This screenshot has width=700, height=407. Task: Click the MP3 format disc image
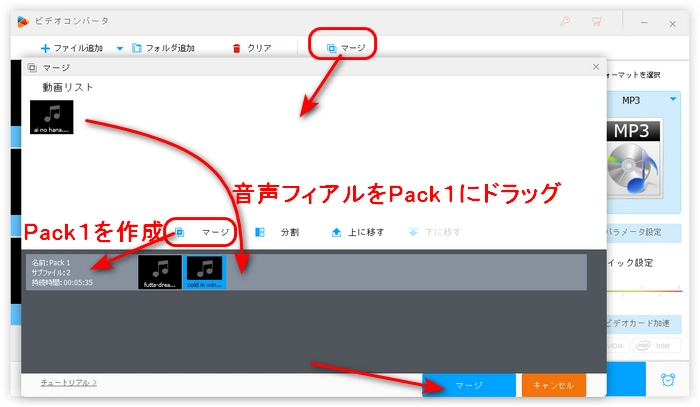(x=633, y=159)
